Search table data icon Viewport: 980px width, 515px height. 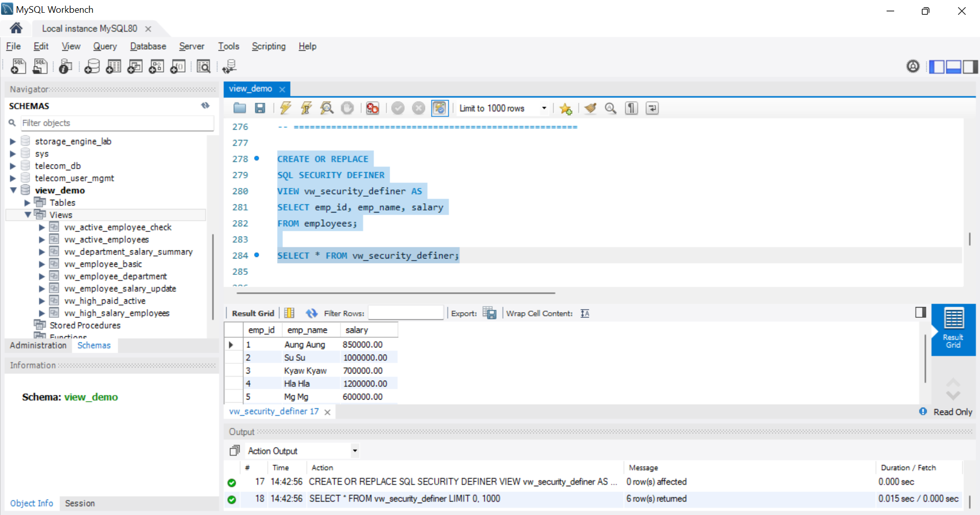click(x=203, y=66)
